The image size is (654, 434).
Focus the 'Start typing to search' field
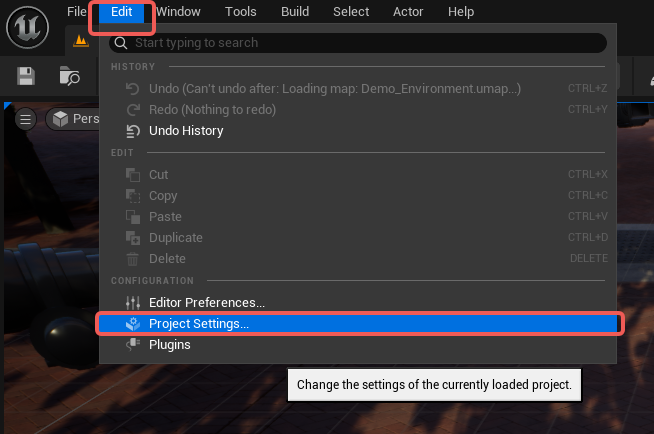point(358,43)
